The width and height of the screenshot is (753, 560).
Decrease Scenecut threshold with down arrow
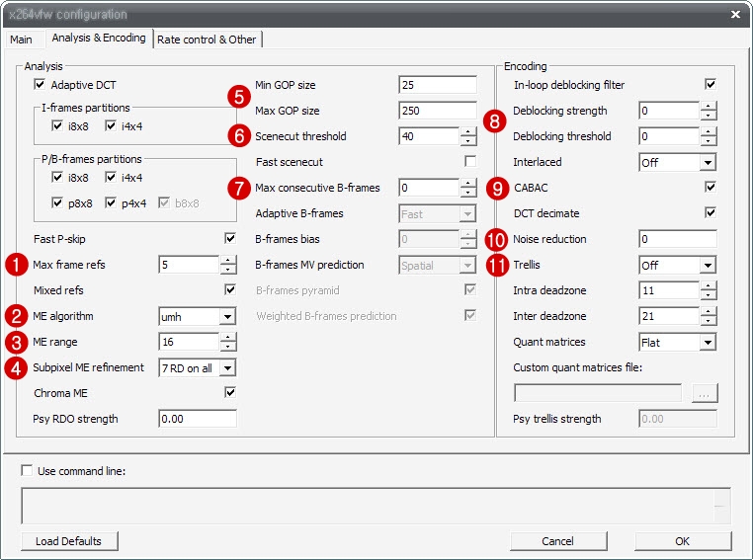click(x=468, y=140)
